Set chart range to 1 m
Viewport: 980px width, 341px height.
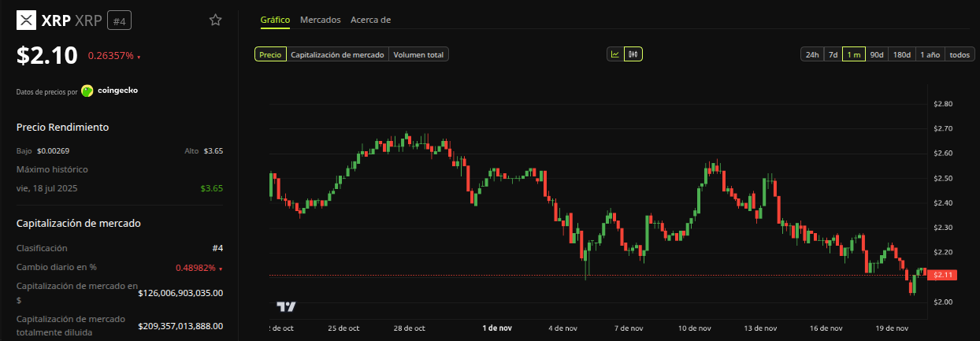pyautogui.click(x=853, y=55)
